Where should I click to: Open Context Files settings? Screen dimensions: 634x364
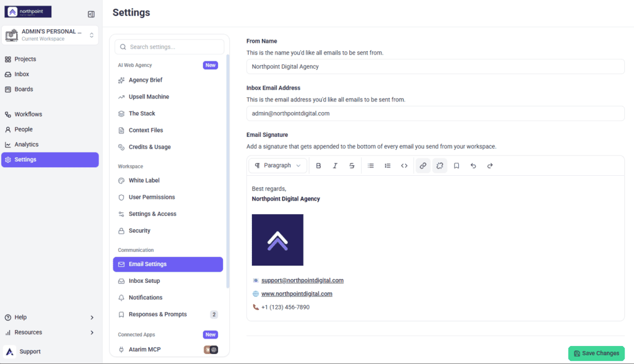click(168, 130)
